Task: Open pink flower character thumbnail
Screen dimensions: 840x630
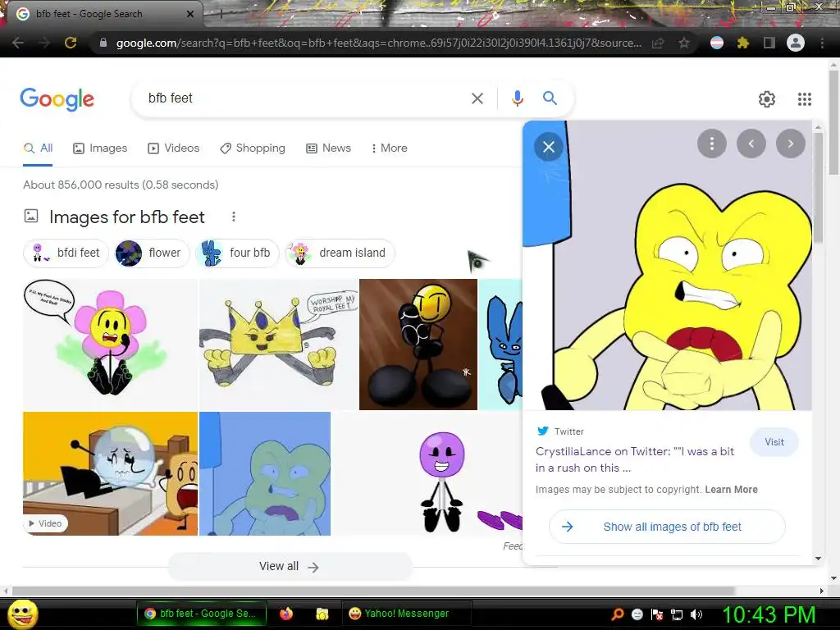Action: pyautogui.click(x=111, y=344)
